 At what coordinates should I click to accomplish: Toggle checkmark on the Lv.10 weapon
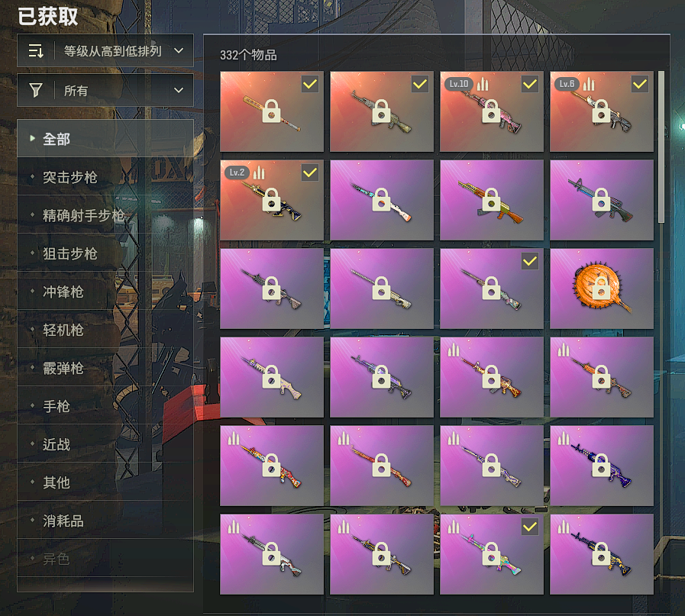[530, 84]
